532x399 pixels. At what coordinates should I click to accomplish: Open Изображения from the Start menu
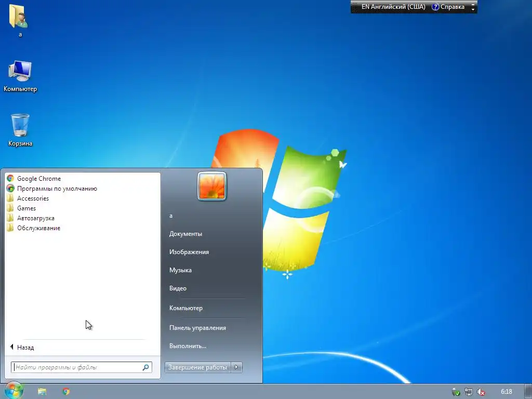click(x=189, y=252)
